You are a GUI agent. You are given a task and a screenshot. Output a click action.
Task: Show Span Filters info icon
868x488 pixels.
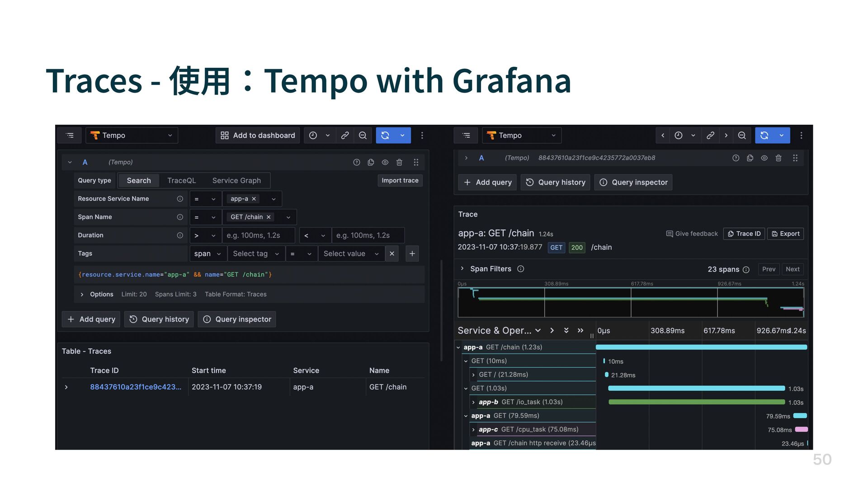pos(521,269)
